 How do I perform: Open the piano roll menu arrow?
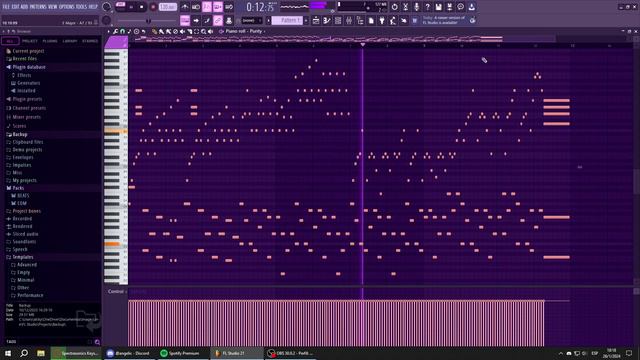109,31
